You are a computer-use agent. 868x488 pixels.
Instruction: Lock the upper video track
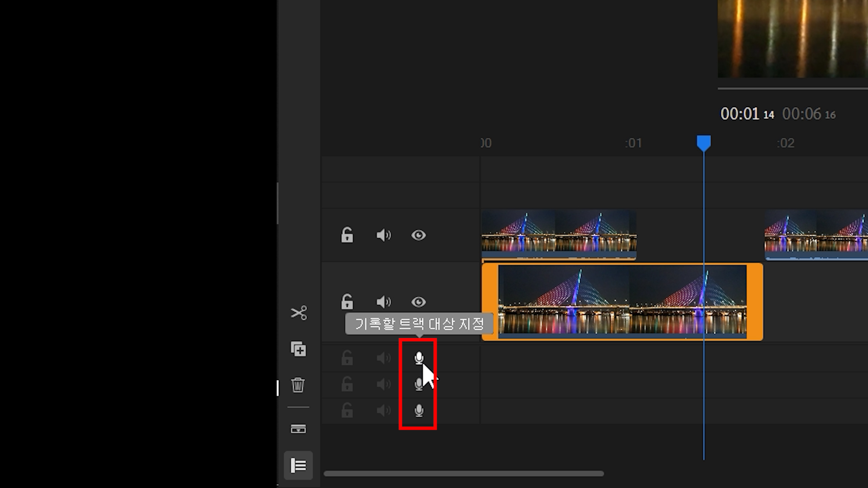tap(347, 235)
